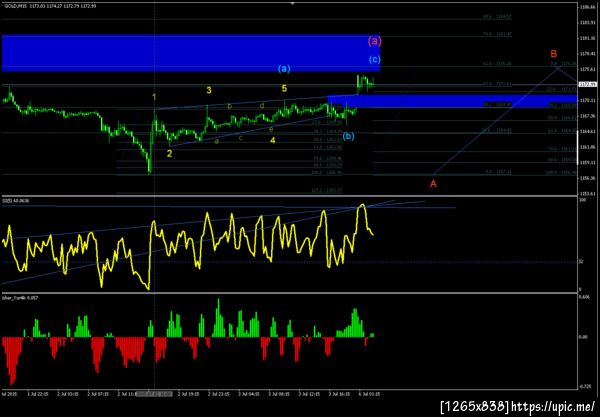The width and height of the screenshot is (600, 417).
Task: Click the 3 Jul 12:15 time axis label
Action: tap(309, 393)
